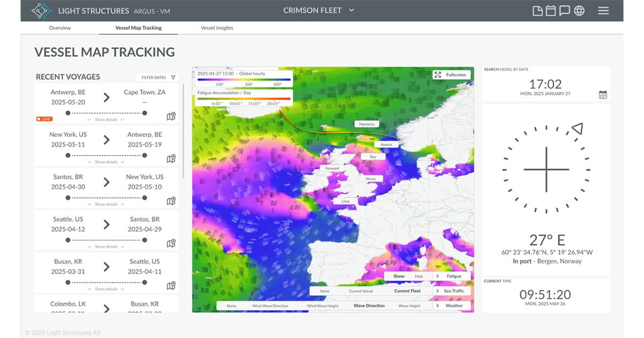Expand Show details on the Santos voyage
Viewport: 644px width, 338px height.
(x=105, y=204)
